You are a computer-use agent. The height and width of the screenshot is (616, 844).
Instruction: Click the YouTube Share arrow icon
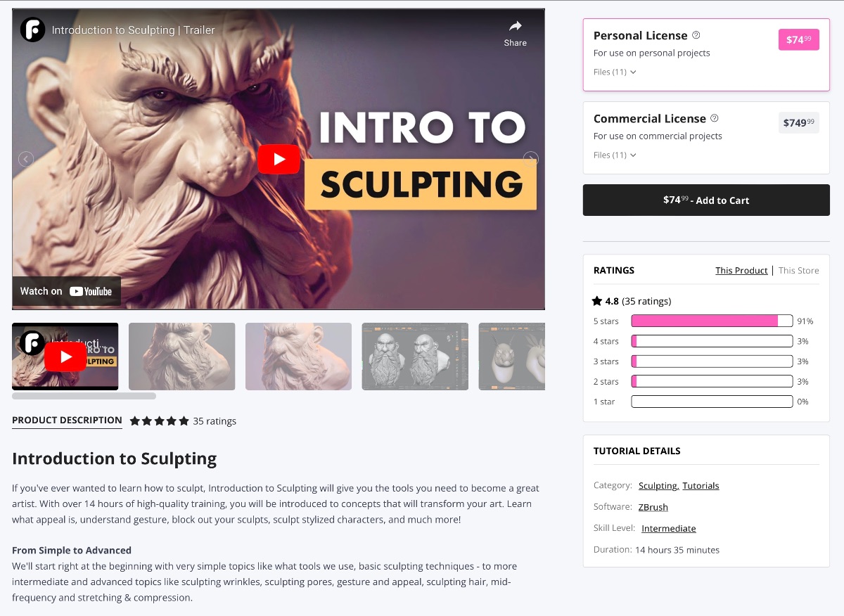(515, 27)
